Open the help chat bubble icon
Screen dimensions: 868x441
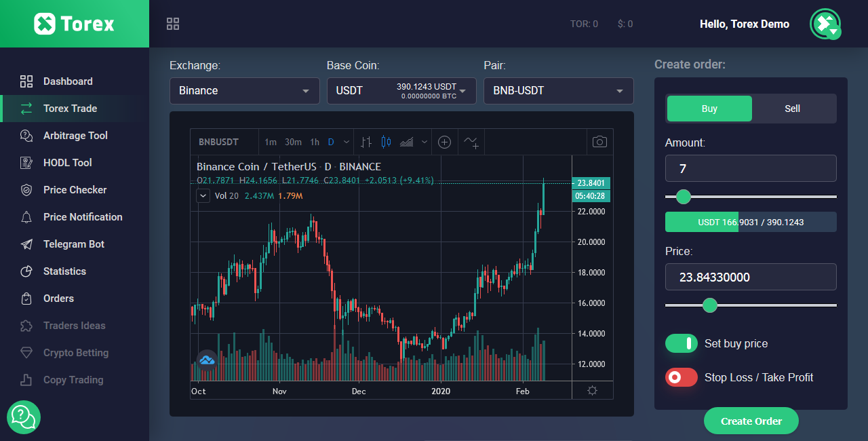24,417
